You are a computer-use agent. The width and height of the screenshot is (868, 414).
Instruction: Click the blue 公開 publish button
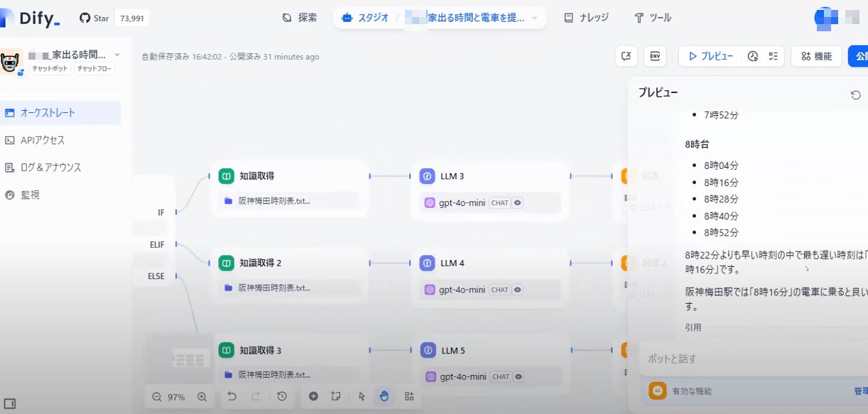coord(858,56)
